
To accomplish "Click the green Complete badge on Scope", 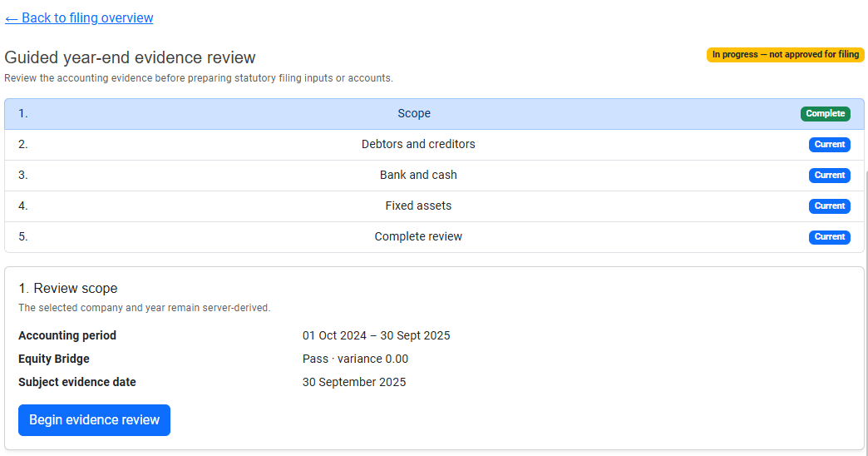I will tap(825, 114).
